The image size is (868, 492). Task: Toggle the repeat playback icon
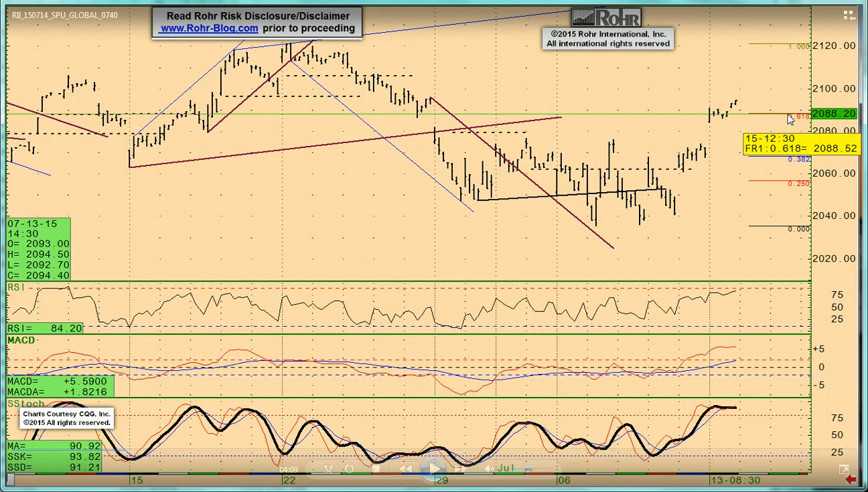coord(348,469)
